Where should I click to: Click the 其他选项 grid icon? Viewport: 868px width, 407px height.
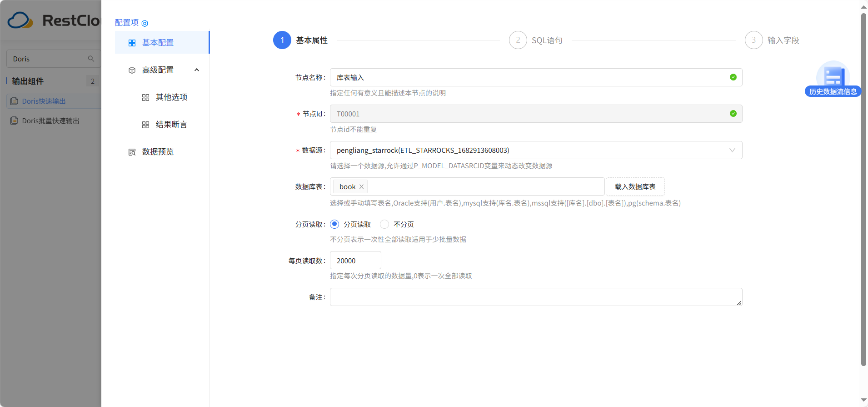pyautogui.click(x=145, y=97)
